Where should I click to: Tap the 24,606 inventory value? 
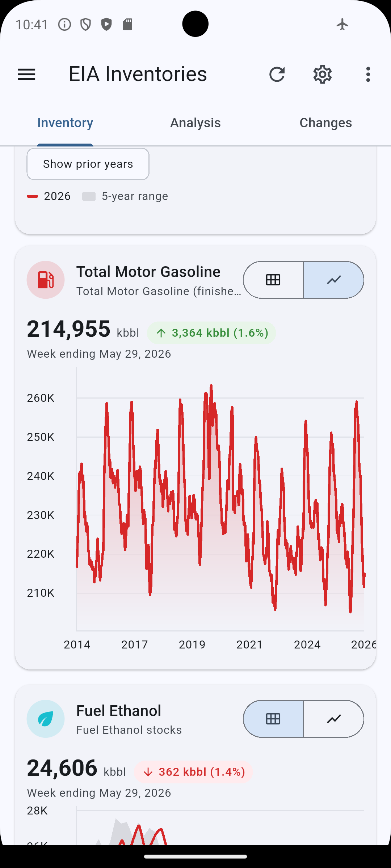[62, 768]
